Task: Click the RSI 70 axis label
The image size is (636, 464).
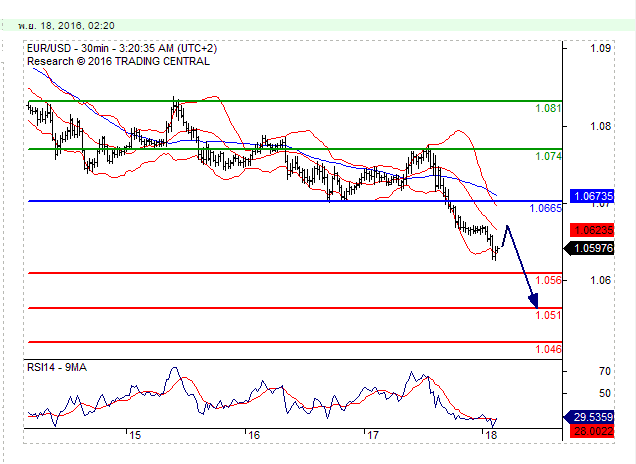Action: coord(605,371)
